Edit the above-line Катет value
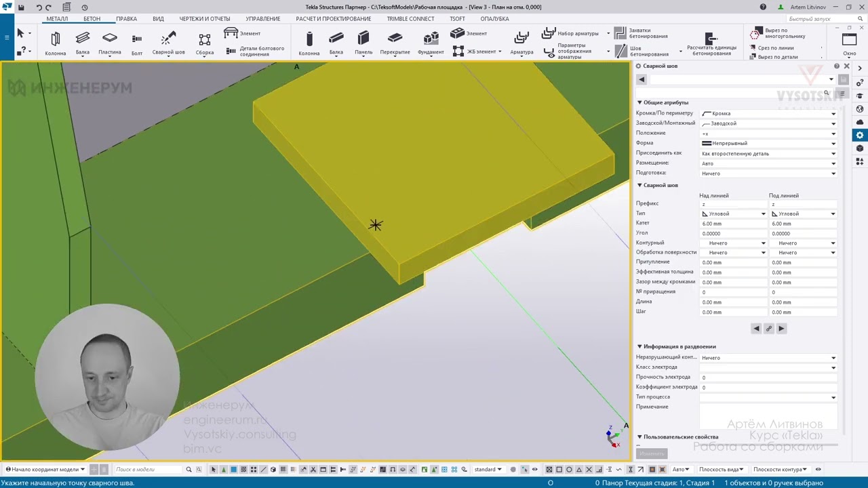 (732, 224)
